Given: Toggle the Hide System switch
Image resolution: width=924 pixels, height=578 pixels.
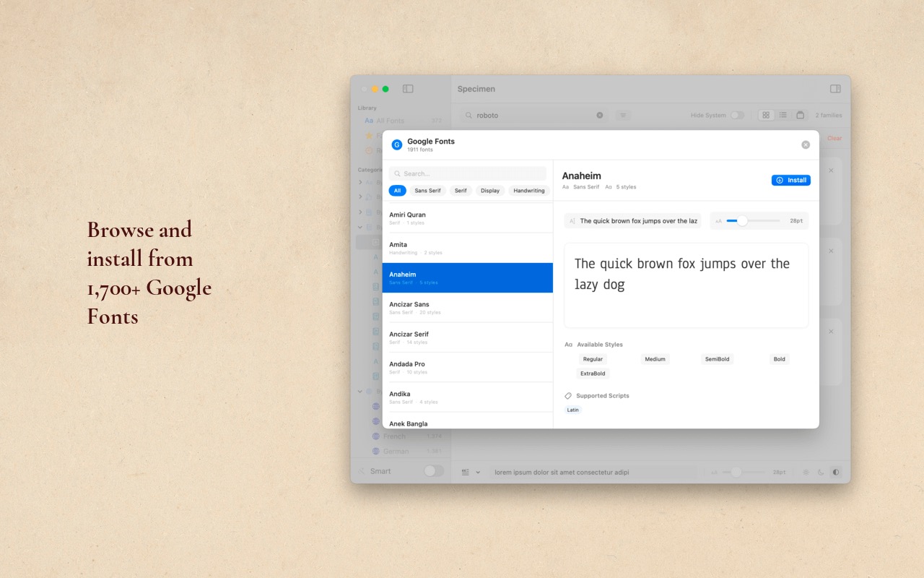Looking at the screenshot, I should (737, 115).
